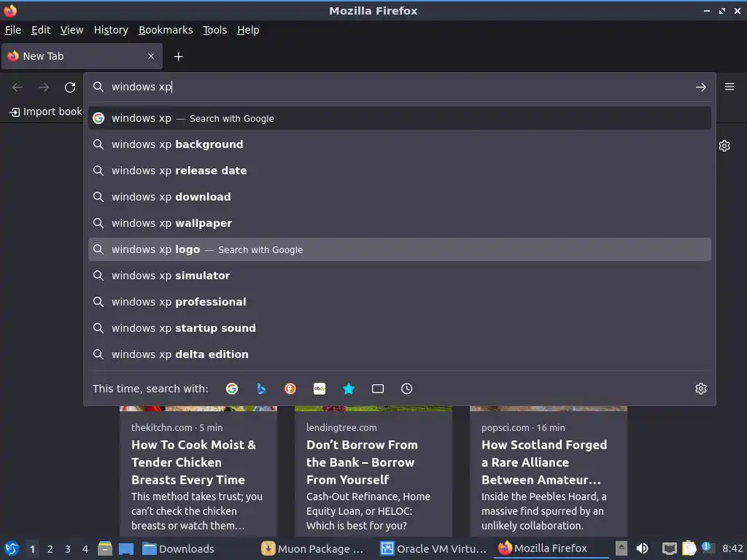
Task: Reload the current page
Action: (x=70, y=87)
